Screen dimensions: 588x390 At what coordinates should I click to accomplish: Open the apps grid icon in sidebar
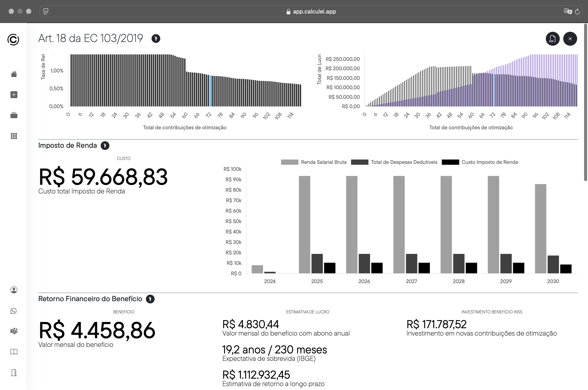click(x=14, y=136)
